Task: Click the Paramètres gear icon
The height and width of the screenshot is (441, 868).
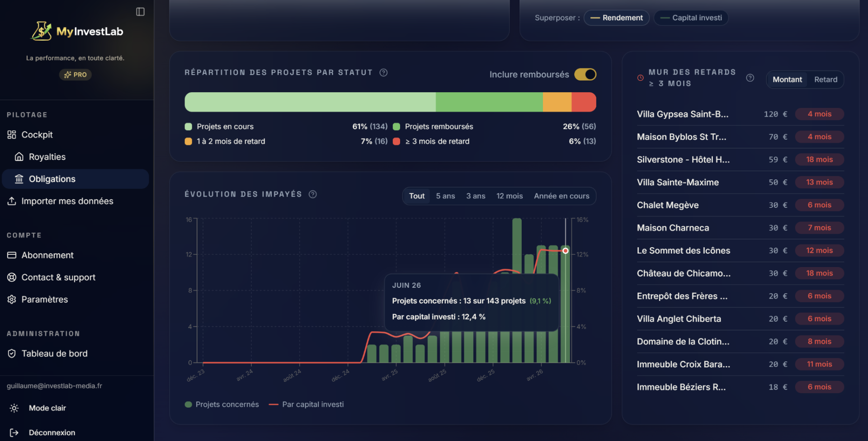Action: [12, 300]
